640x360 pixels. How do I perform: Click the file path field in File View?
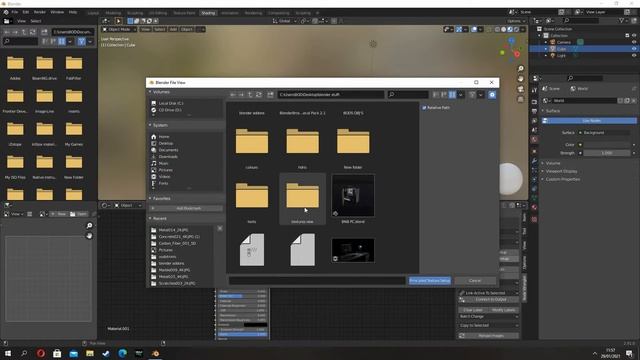pos(331,95)
